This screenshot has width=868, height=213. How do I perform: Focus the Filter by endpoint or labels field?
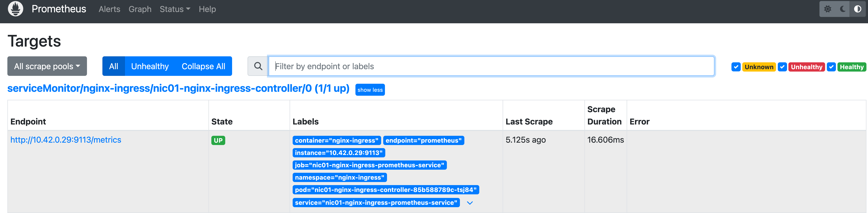491,66
